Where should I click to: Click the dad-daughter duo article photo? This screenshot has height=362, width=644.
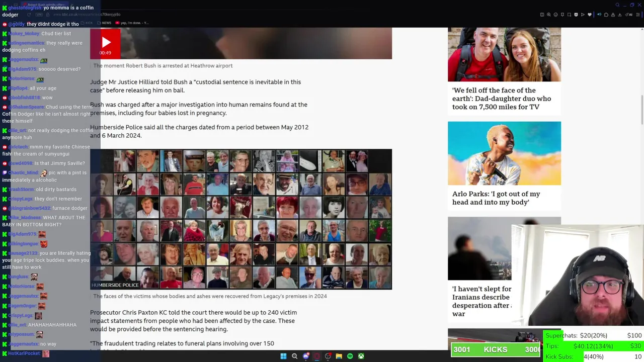point(504,54)
